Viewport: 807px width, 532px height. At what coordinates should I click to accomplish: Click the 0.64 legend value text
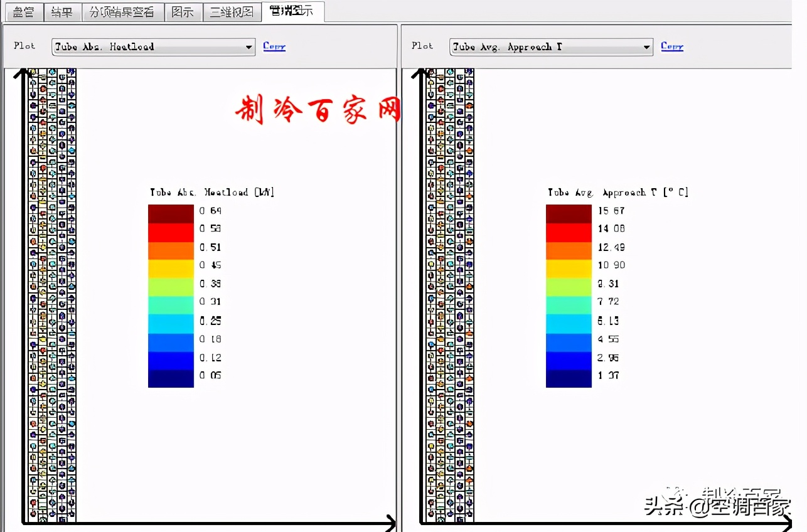(x=210, y=211)
